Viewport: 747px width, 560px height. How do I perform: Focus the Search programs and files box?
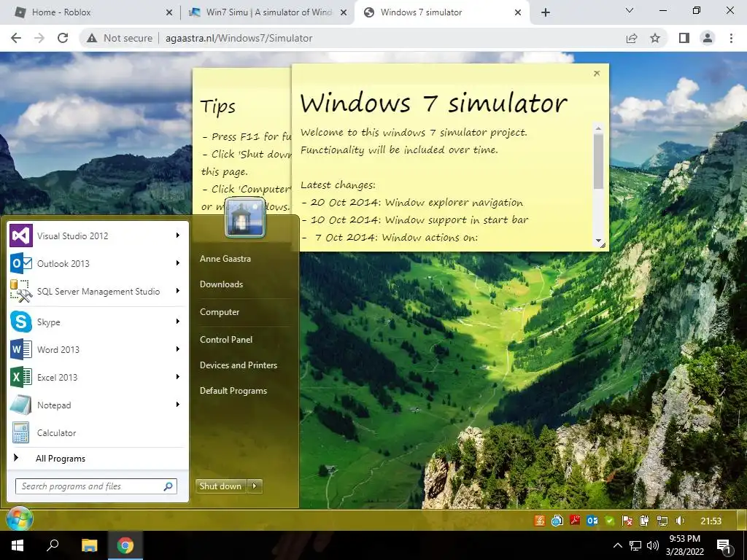pos(96,486)
